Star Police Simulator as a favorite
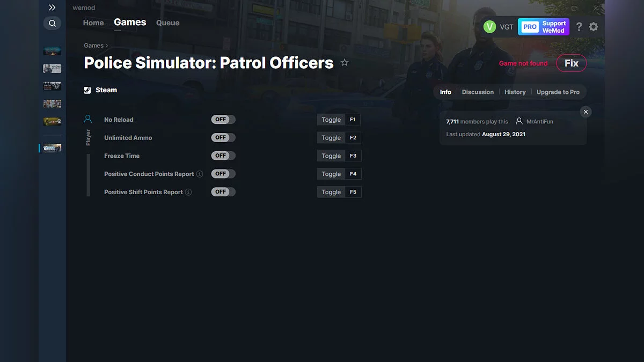 [x=345, y=62]
